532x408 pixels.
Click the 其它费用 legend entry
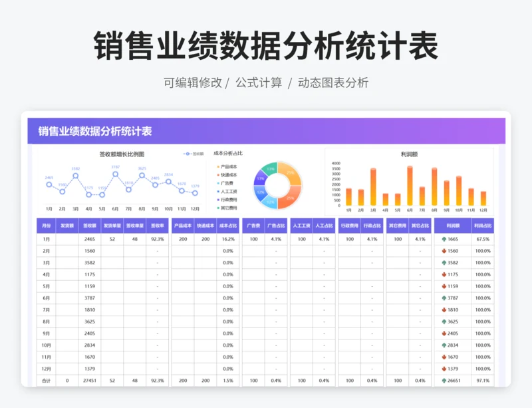(x=227, y=208)
